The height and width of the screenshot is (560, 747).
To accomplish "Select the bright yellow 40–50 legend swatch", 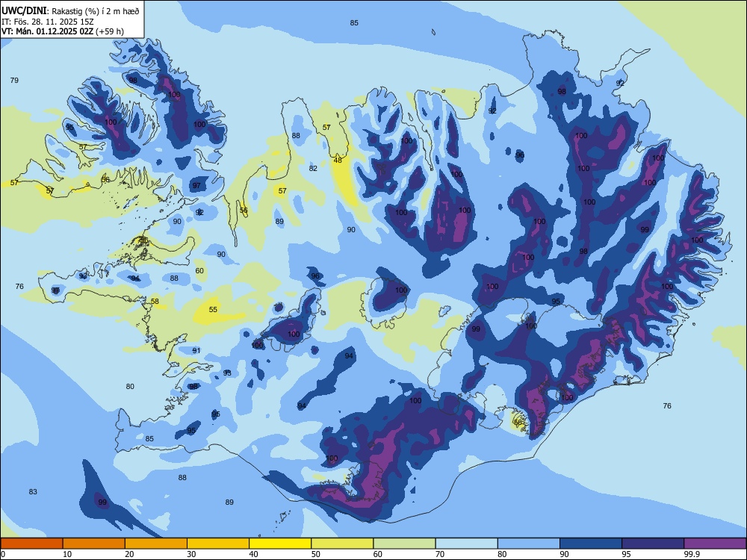I will (x=280, y=544).
